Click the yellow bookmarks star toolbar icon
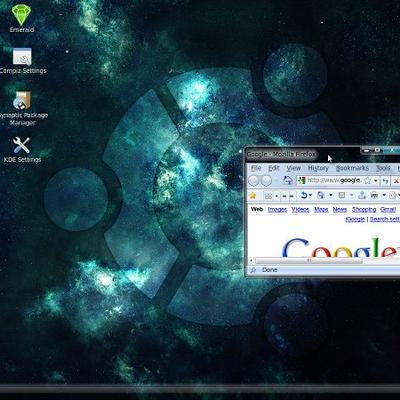Image resolution: width=400 pixels, height=400 pixels. click(x=253, y=196)
